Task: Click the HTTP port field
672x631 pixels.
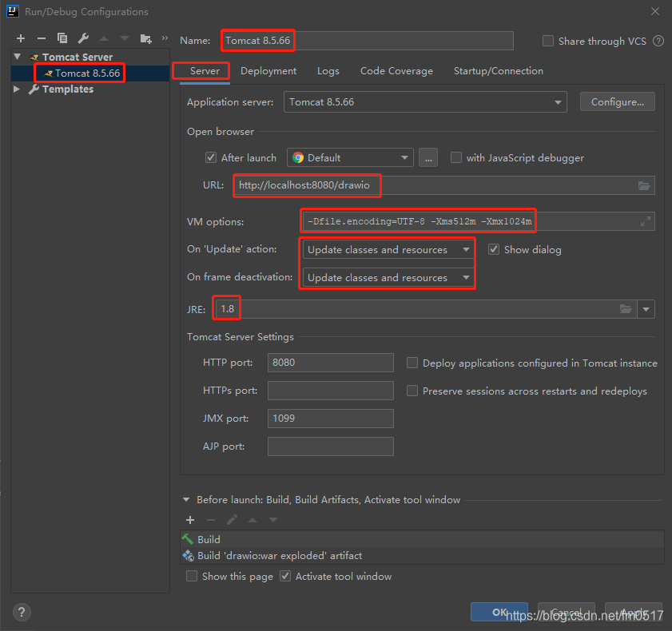Action: (331, 363)
